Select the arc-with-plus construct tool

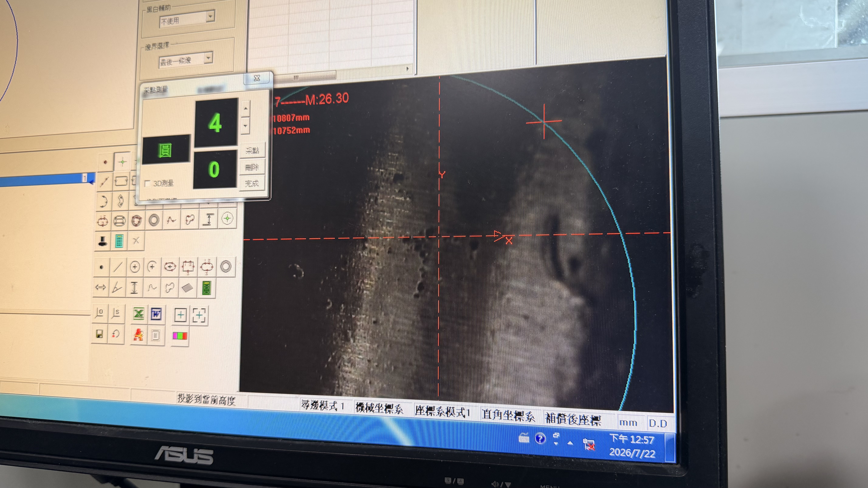(152, 267)
